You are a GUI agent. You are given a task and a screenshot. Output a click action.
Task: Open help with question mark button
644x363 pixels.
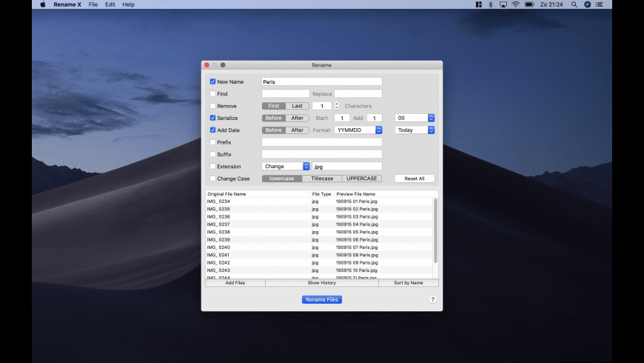tap(432, 299)
